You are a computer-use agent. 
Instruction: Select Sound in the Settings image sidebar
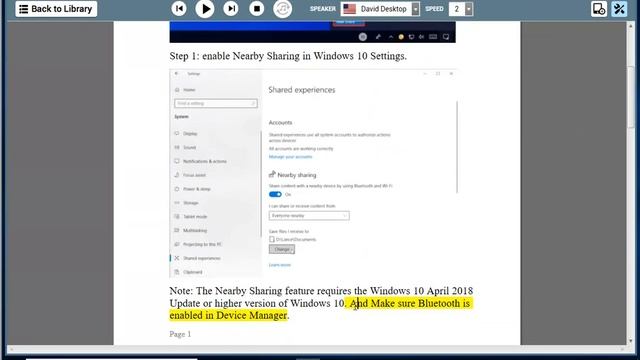(189, 147)
